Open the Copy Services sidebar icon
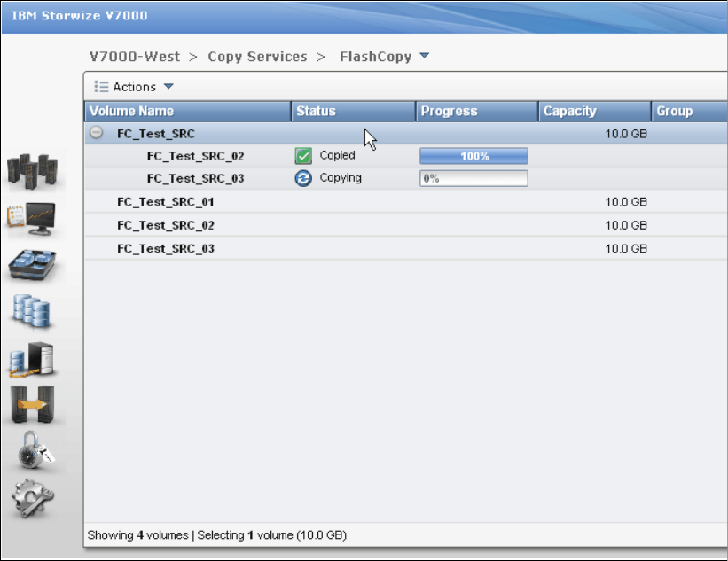This screenshot has width=728, height=561. point(32,404)
